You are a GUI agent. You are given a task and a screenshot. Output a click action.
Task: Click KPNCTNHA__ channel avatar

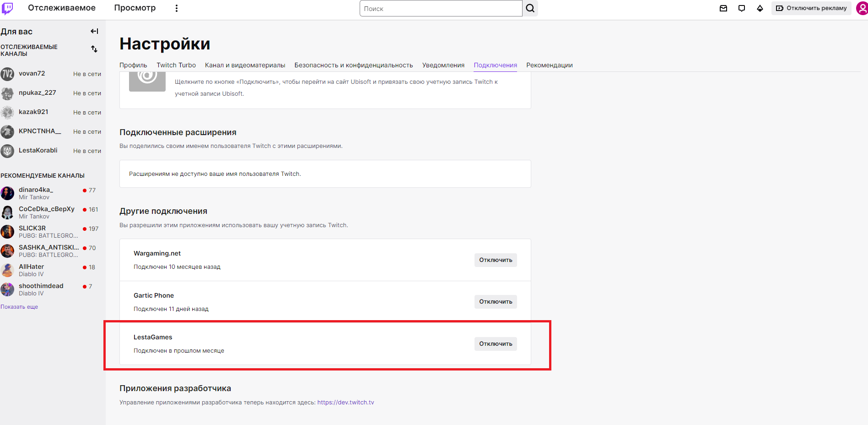click(x=7, y=132)
